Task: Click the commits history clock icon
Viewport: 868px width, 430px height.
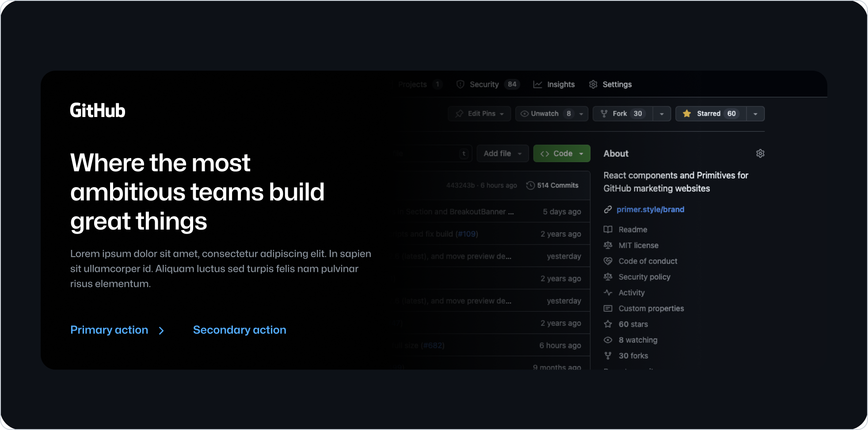Action: click(x=530, y=185)
